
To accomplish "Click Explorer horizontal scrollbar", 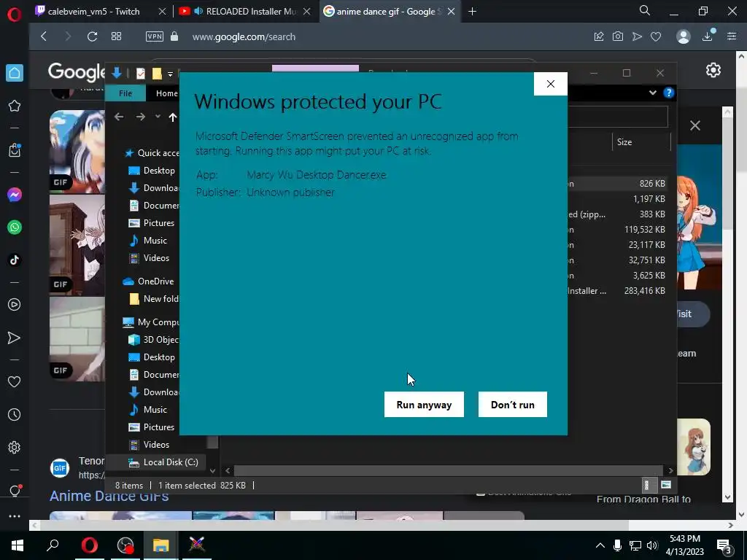I will click(449, 470).
